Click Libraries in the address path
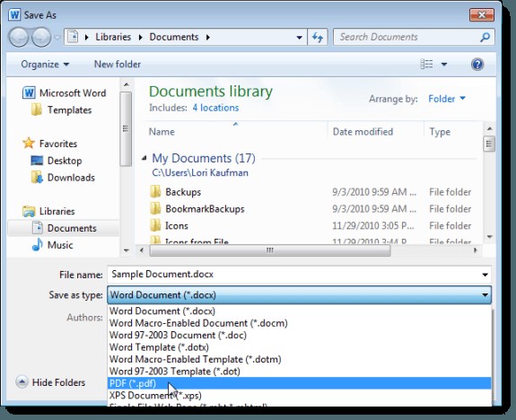Screen dimensions: 516x420 pos(113,37)
